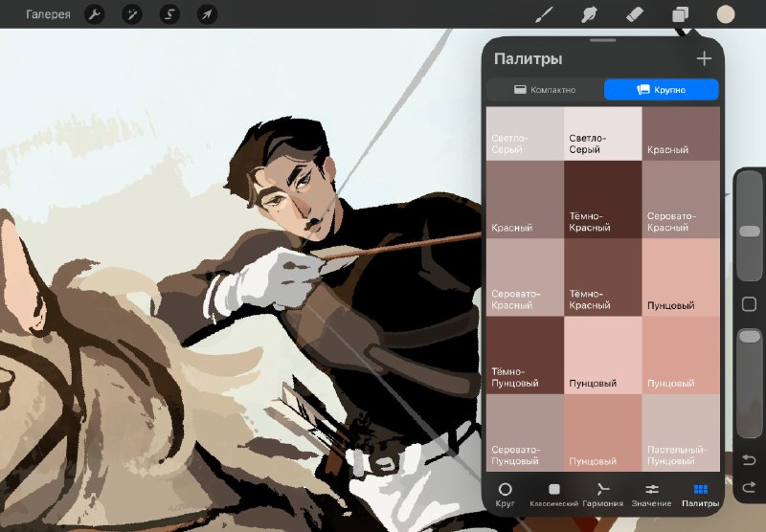Open the Круг color tab

(x=506, y=495)
